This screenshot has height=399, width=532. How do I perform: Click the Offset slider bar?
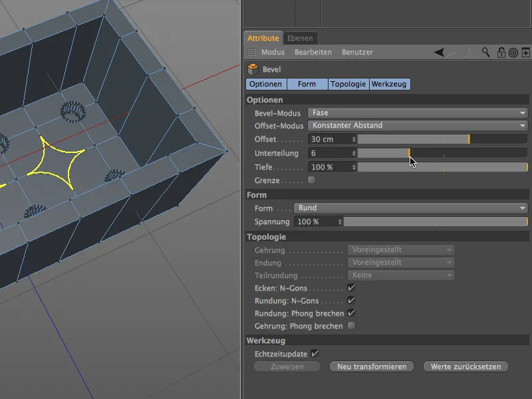click(x=442, y=139)
